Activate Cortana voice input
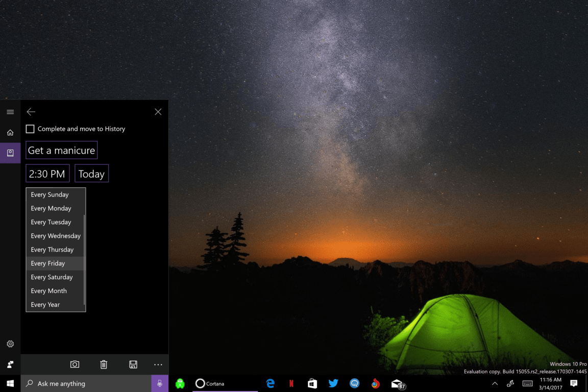 (159, 383)
